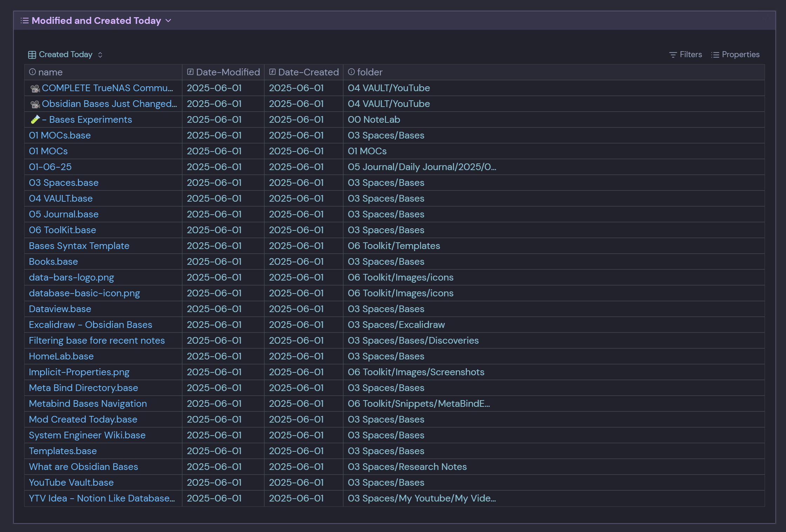
Task: Click folder cell 03 Spaces/Bases/Discoveries
Action: point(554,341)
